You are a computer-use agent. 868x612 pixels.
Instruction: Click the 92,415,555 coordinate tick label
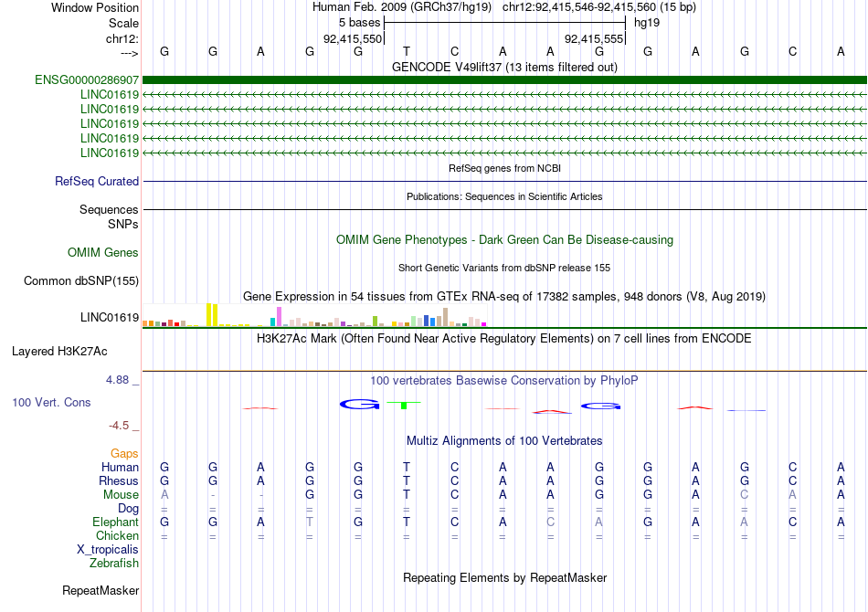[x=594, y=38]
